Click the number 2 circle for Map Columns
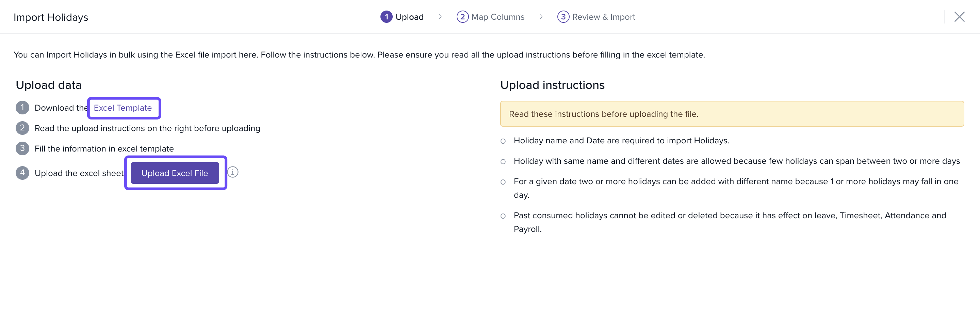The image size is (980, 333). click(462, 17)
